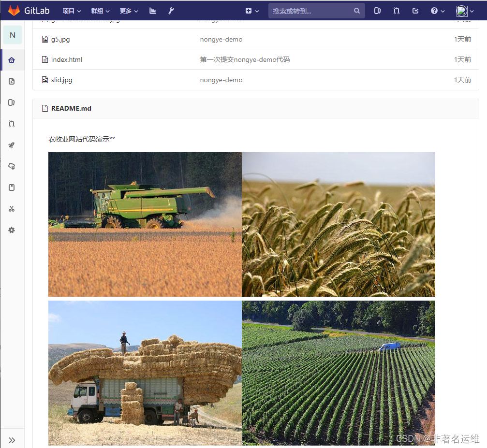Click 1天前 timestamp in slid.jpg row
The height and width of the screenshot is (448, 487).
pos(462,80)
